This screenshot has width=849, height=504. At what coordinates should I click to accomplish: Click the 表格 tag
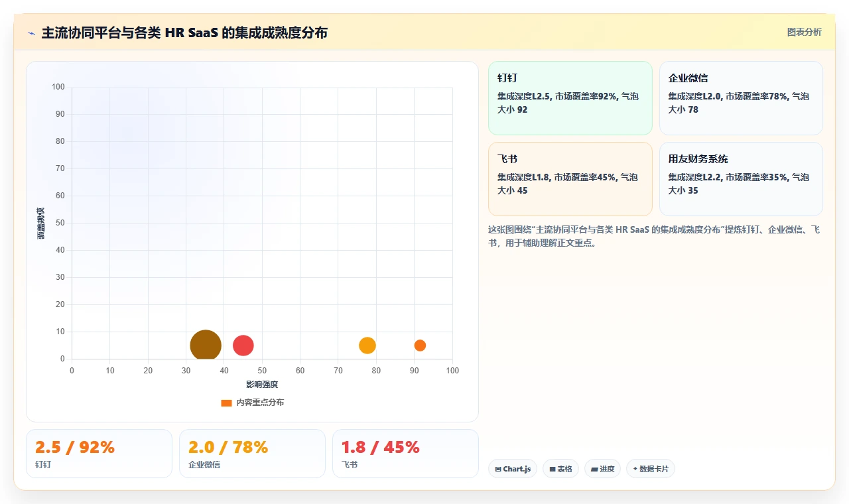tap(560, 469)
